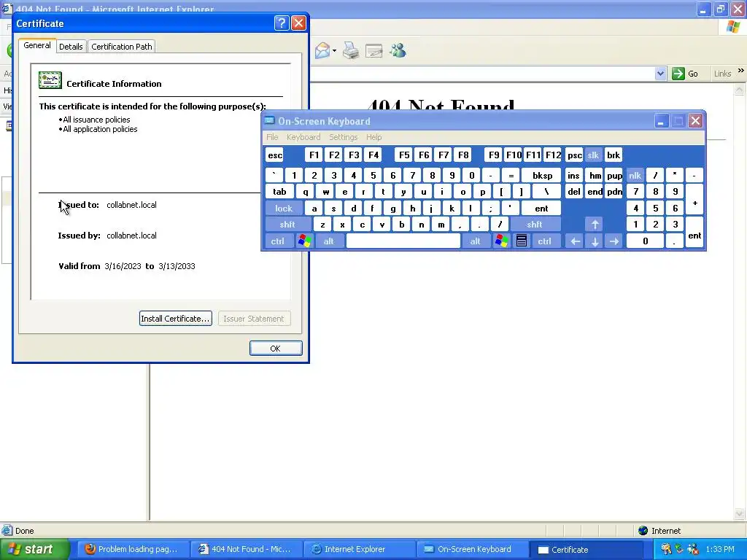Click the Edit icon in IE toolbar

(374, 50)
